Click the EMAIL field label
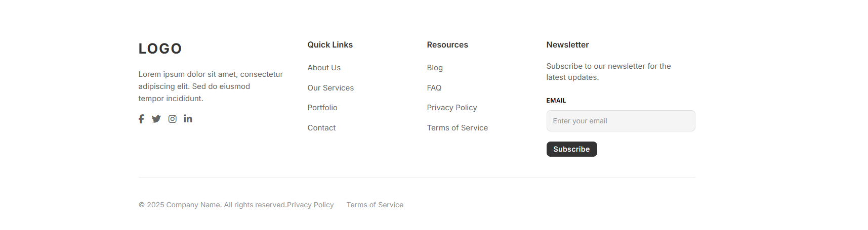The image size is (868, 230). coord(556,101)
